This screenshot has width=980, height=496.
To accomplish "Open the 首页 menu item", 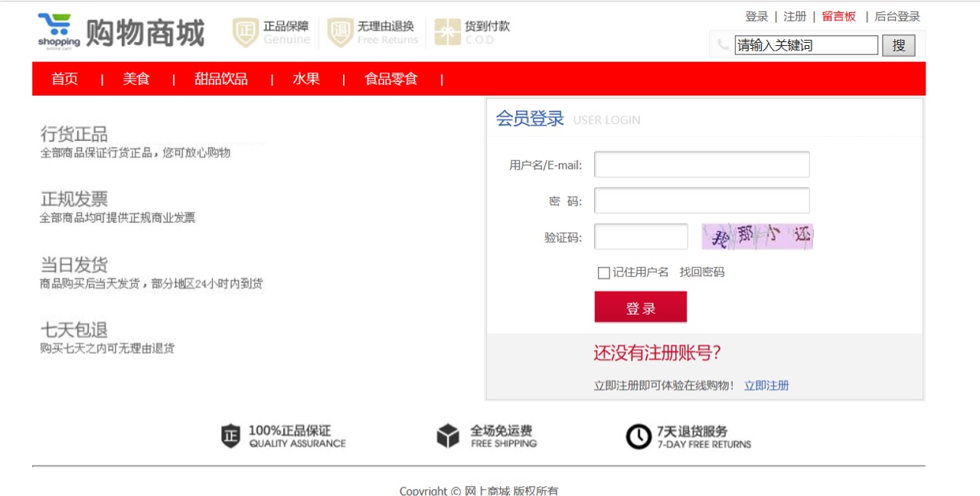I will (x=64, y=79).
